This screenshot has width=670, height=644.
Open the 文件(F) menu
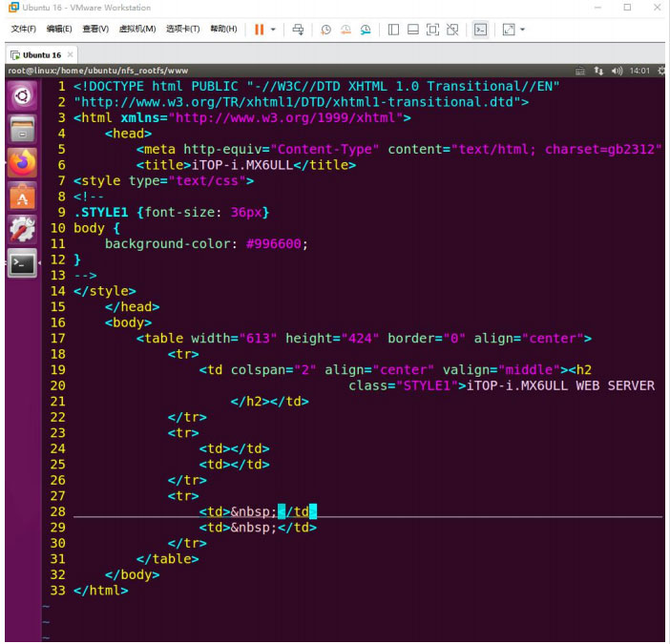pos(24,30)
